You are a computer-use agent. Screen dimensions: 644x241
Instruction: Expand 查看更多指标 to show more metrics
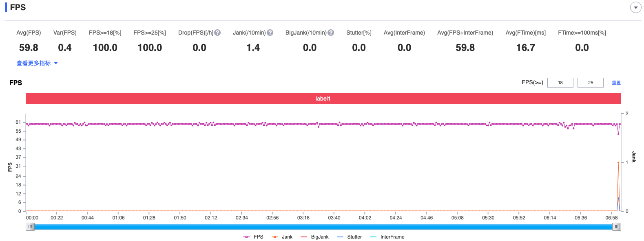tap(37, 63)
